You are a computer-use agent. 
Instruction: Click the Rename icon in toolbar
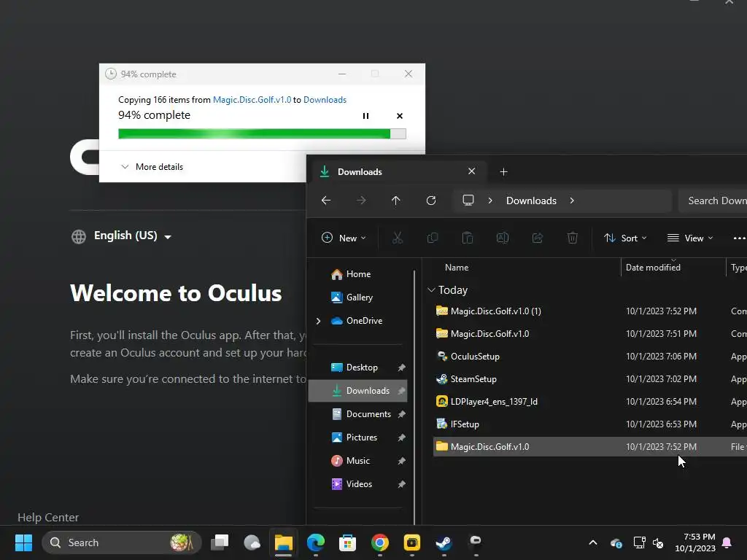point(503,238)
